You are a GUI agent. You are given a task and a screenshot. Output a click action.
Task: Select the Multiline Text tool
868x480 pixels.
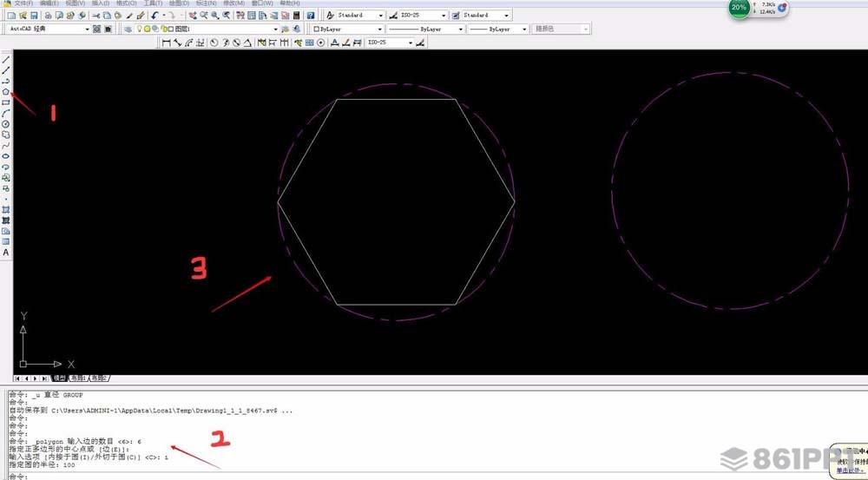5,253
